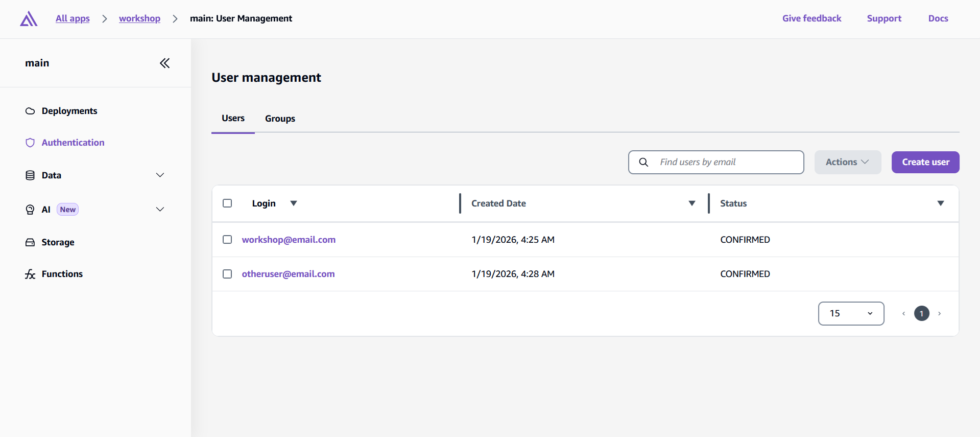
Task: Open the Created Date column arrow
Action: pos(692,203)
